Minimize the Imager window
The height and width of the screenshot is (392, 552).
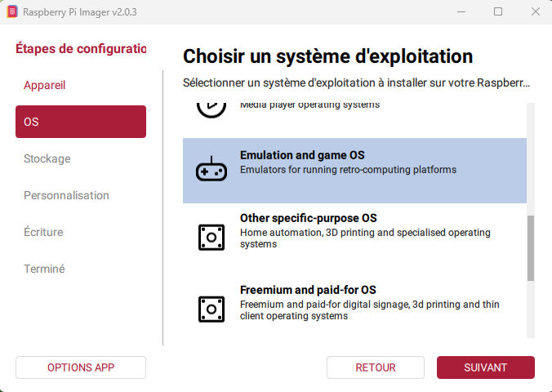461,11
